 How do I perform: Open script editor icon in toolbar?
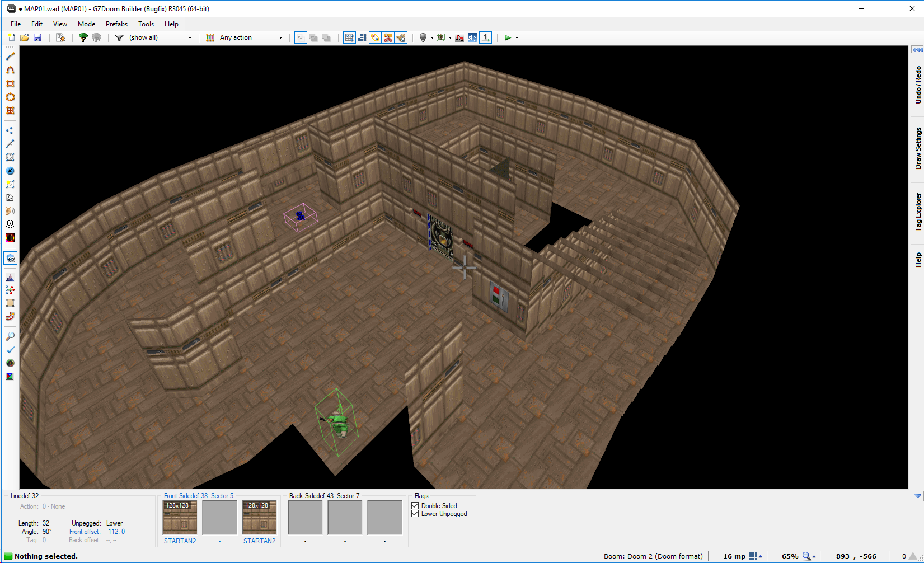pos(60,37)
